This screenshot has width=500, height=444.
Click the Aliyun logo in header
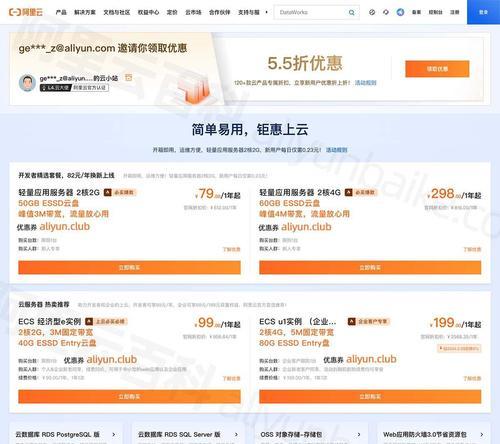(x=26, y=12)
